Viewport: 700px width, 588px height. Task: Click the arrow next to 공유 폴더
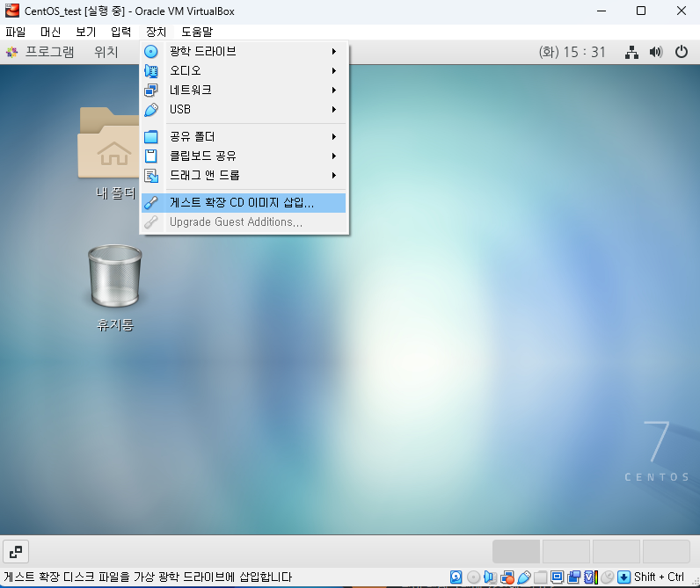coord(334,136)
